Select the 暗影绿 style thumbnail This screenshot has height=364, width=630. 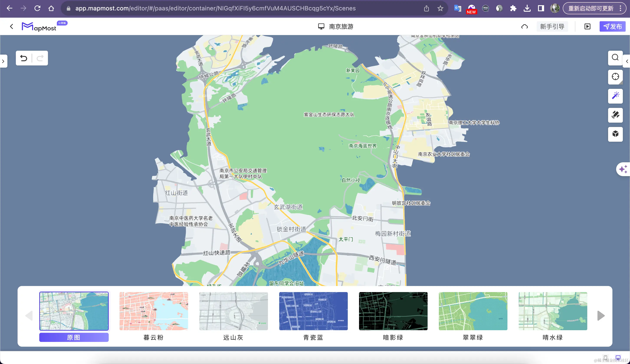pyautogui.click(x=393, y=311)
